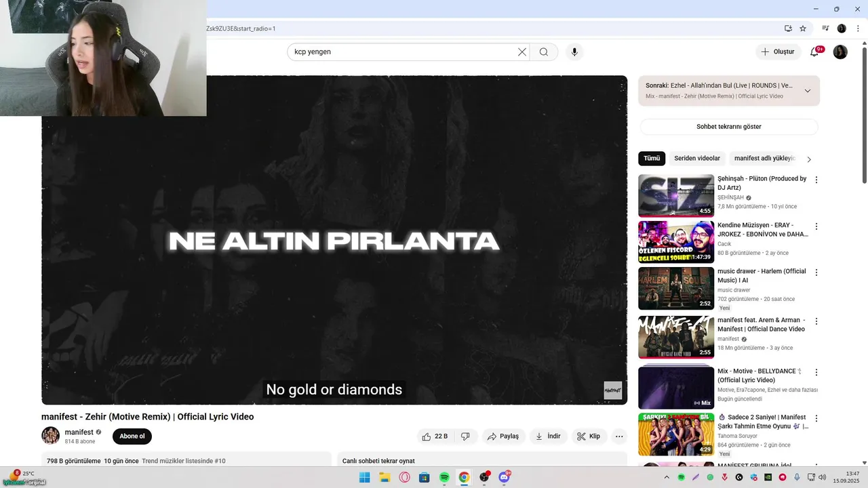Show more filter chips with arrow
Image resolution: width=868 pixels, height=488 pixels.
(x=808, y=159)
